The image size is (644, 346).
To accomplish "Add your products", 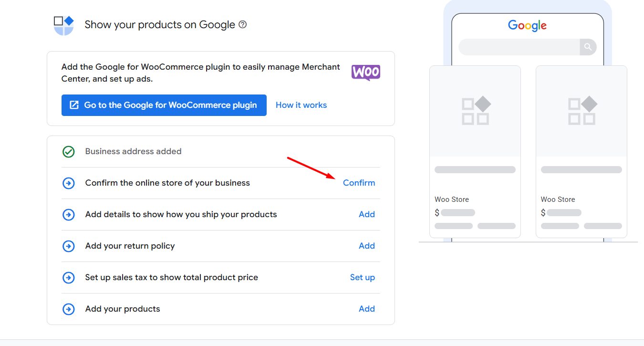I will pos(367,309).
